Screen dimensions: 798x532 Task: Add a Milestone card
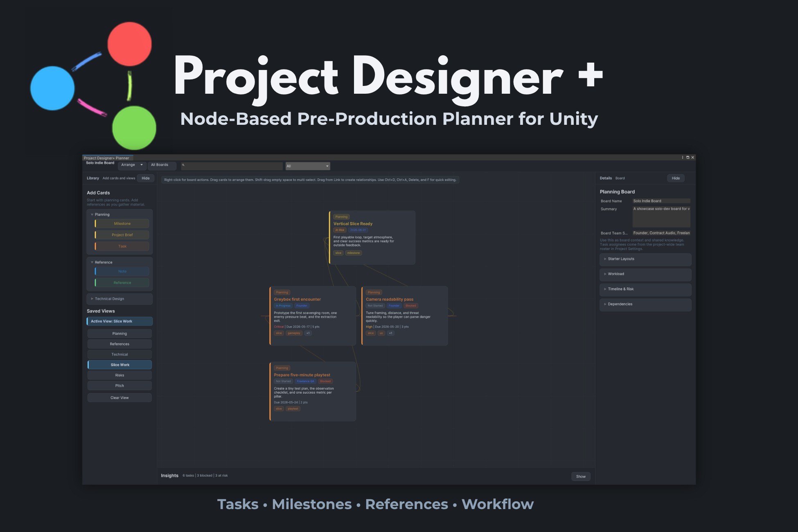pyautogui.click(x=122, y=224)
